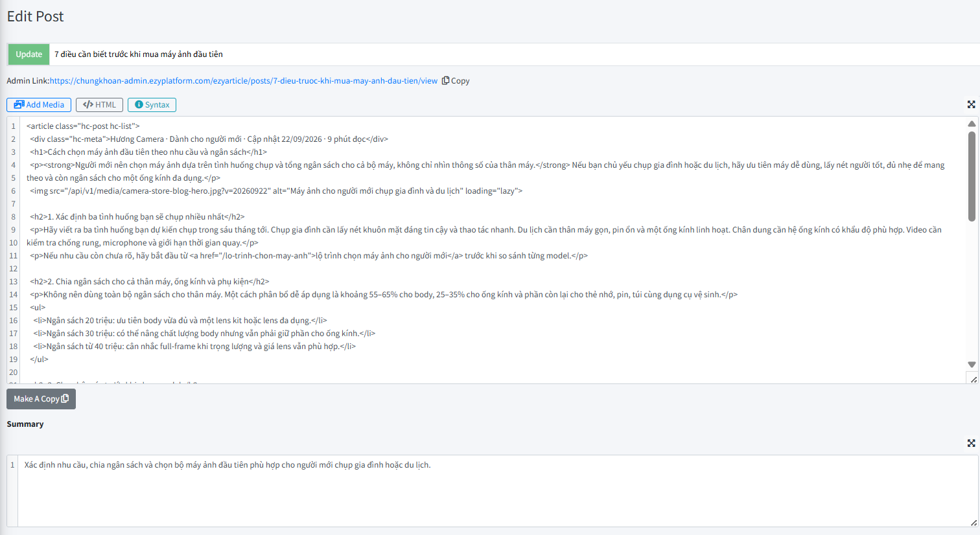Click the 'Ngân sách 20 triệu' list item line
The height and width of the screenshot is (535, 980).
[180, 321]
